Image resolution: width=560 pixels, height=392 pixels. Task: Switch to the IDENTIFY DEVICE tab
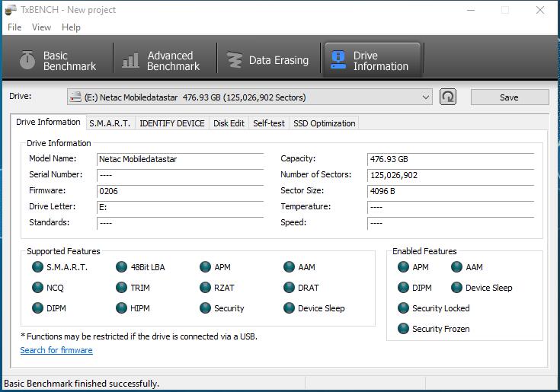coord(172,123)
